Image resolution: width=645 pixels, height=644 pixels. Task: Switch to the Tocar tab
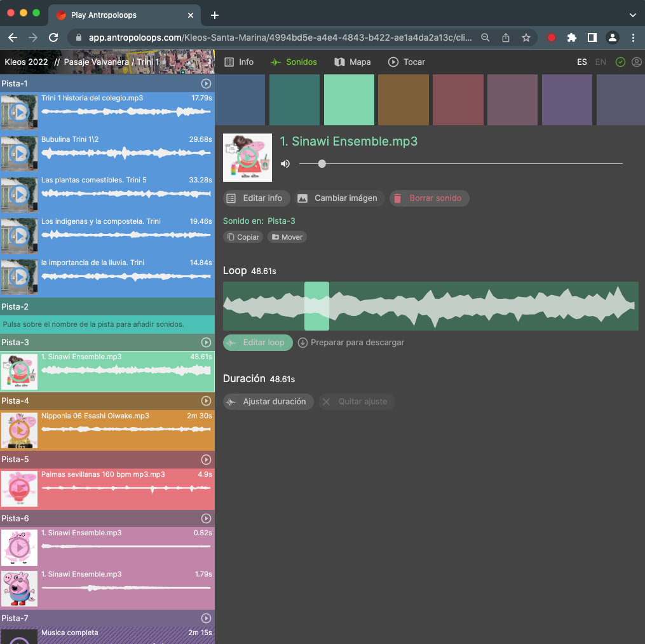tap(407, 62)
